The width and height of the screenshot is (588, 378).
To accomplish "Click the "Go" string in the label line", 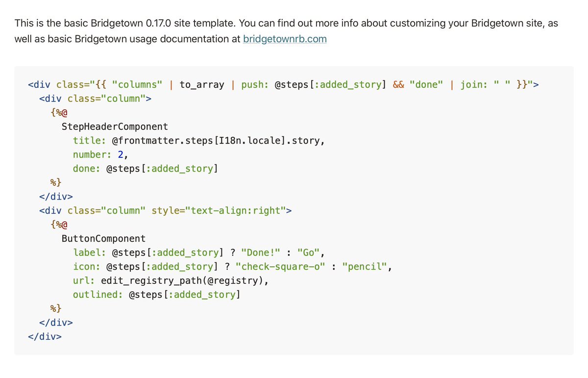I will click(x=308, y=253).
